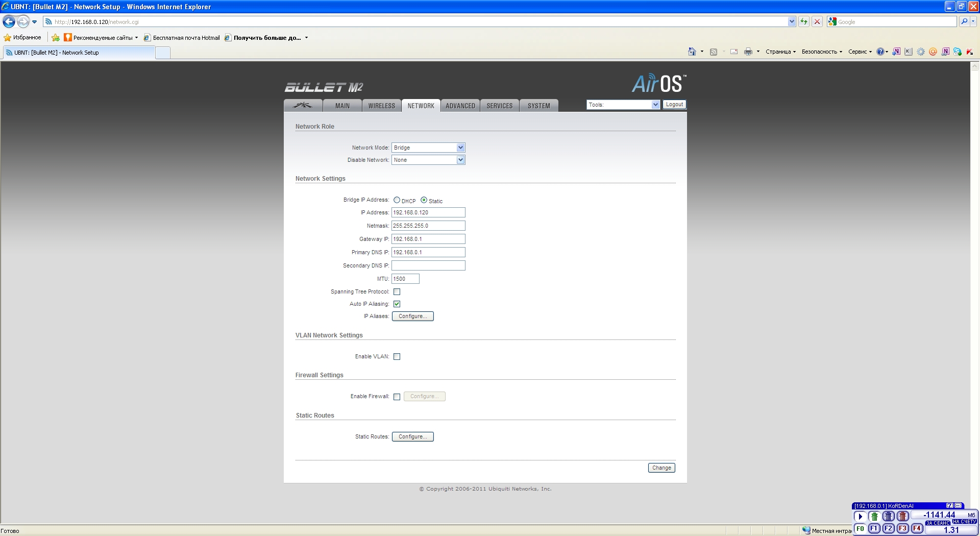This screenshot has width=980, height=536.
Task: Open the Tools dropdown
Action: pos(623,105)
